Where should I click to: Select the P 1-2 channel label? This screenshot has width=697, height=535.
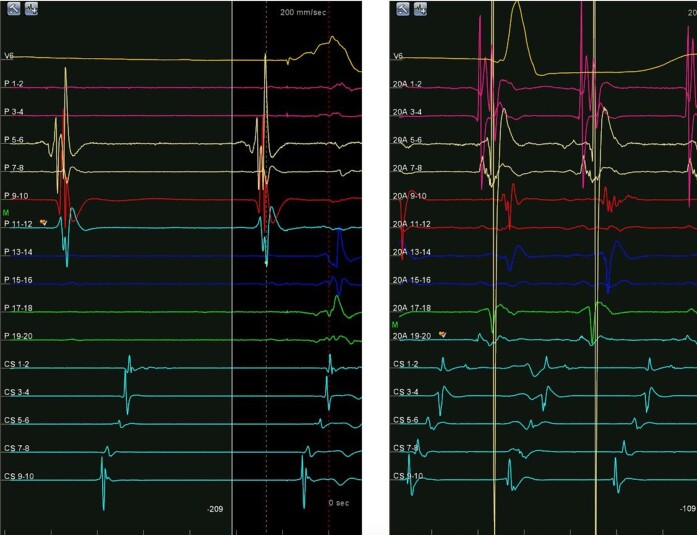[14, 84]
